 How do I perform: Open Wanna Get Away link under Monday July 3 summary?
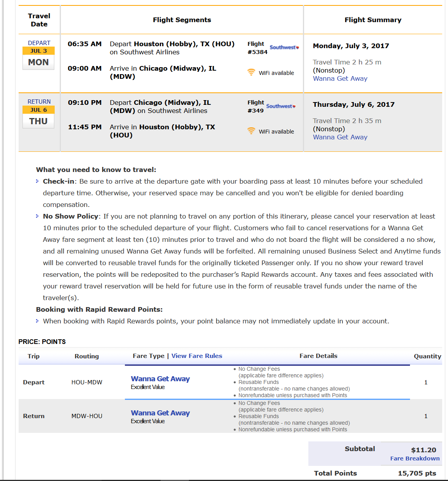pos(340,78)
